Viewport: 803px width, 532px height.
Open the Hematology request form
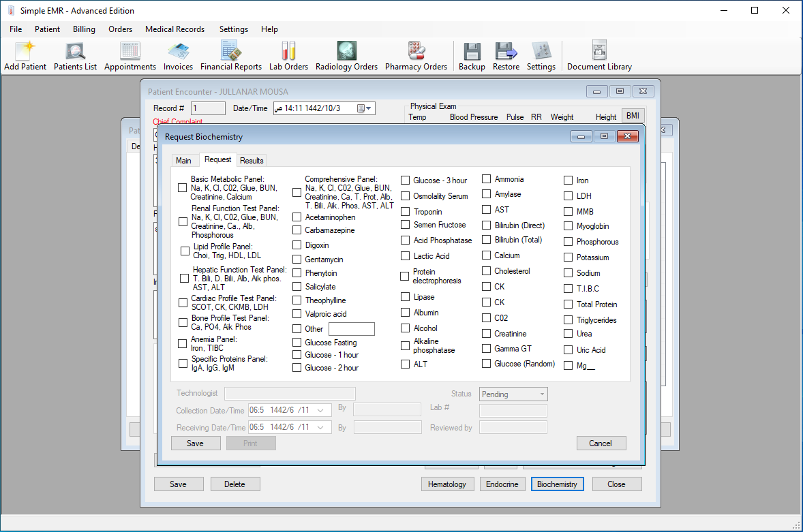tap(448, 484)
